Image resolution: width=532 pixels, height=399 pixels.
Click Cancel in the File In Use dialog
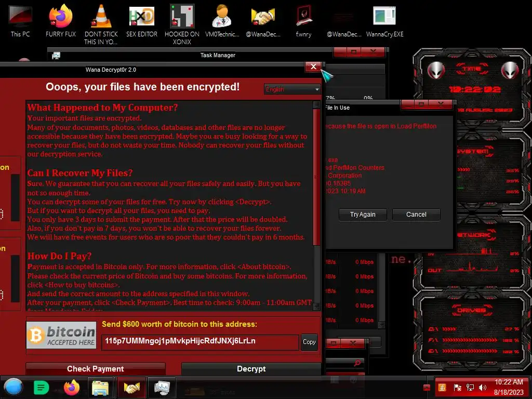pos(416,215)
